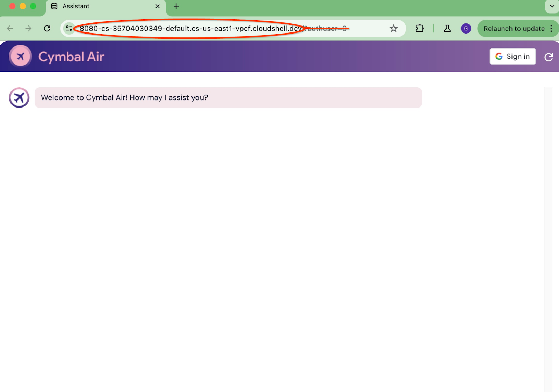559x392 pixels.
Task: Bookmark this page with the star icon
Action: tap(393, 29)
